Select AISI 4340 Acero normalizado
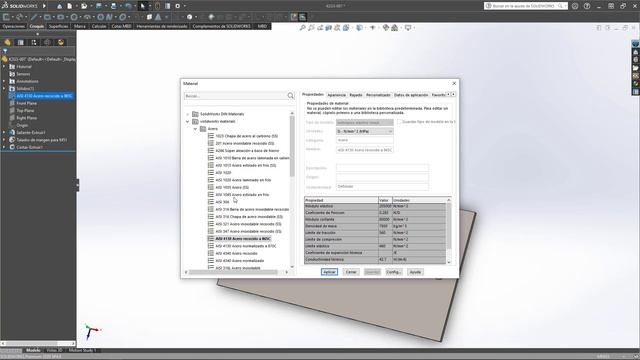 [240, 260]
